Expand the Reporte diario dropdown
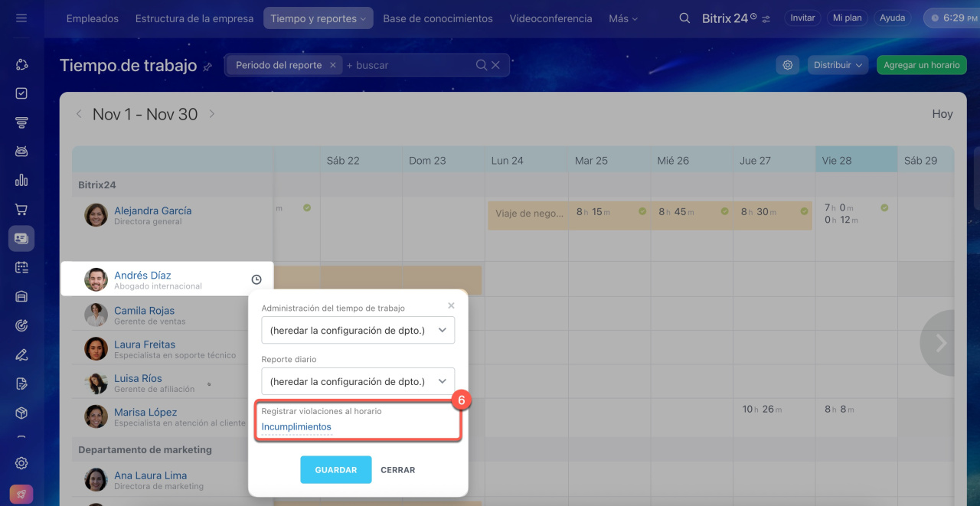Screen dimensions: 980x506 358,381
